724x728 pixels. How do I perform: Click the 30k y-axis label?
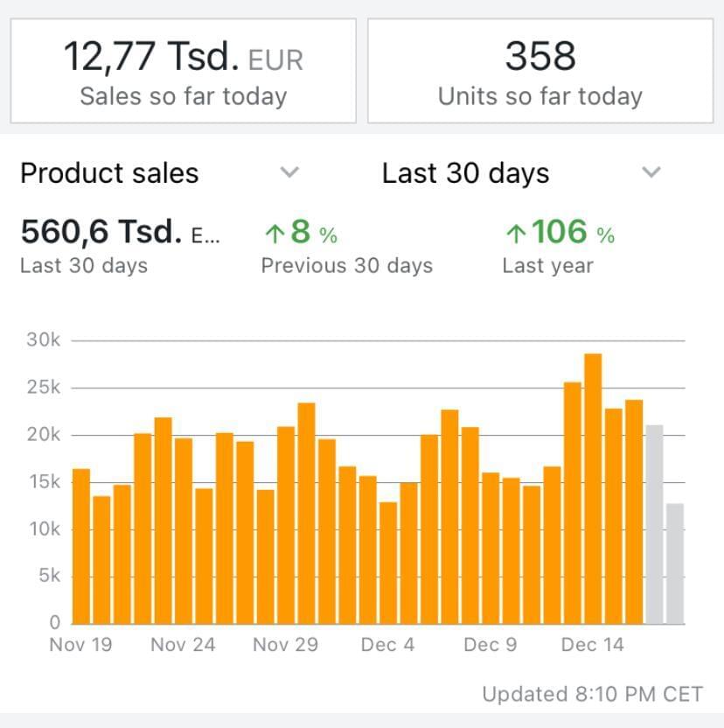(43, 340)
